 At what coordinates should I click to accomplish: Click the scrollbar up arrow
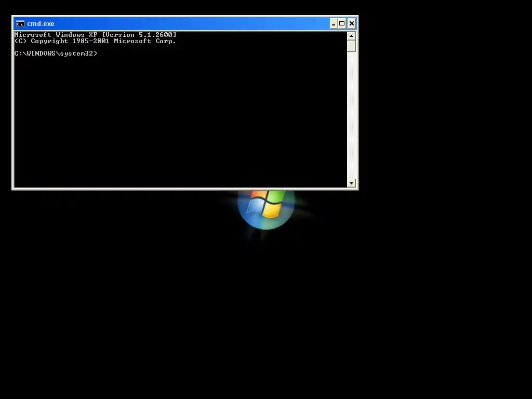351,36
